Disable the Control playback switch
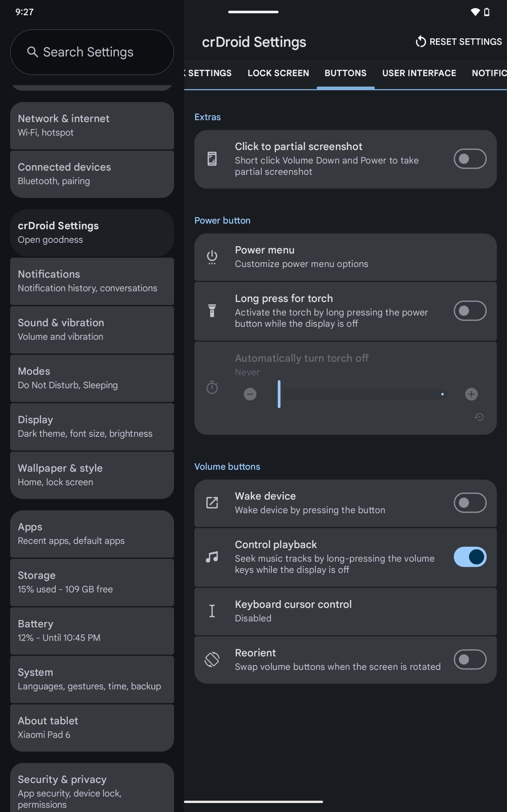Image resolution: width=507 pixels, height=812 pixels. (470, 557)
